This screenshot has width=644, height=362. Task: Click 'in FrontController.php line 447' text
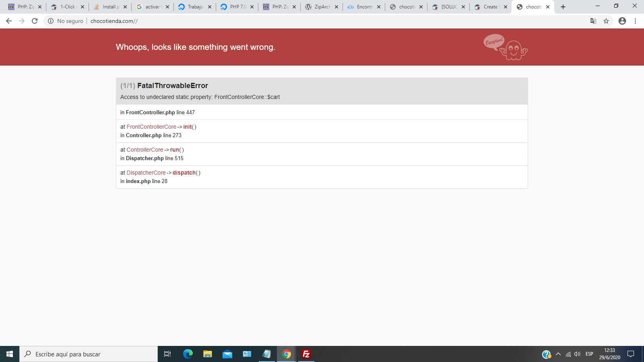pos(157,112)
